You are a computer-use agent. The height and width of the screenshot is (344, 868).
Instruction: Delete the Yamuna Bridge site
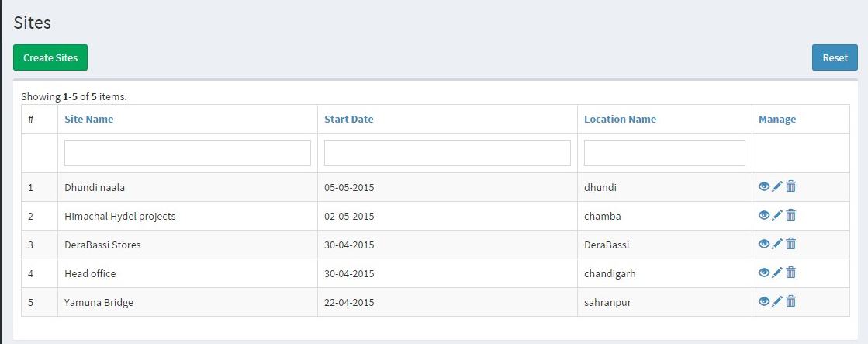[x=791, y=301]
